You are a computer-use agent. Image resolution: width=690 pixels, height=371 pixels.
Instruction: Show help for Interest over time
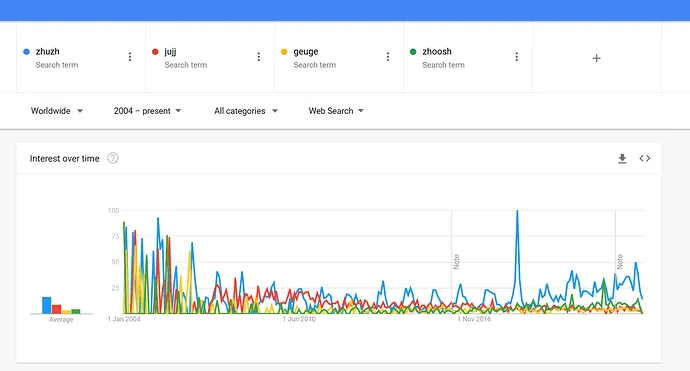113,158
